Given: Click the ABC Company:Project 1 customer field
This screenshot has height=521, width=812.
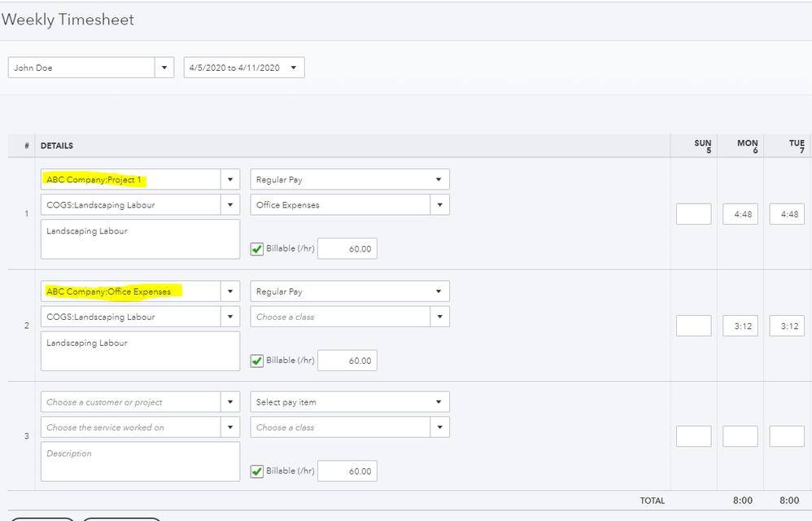Looking at the screenshot, I should click(130, 180).
